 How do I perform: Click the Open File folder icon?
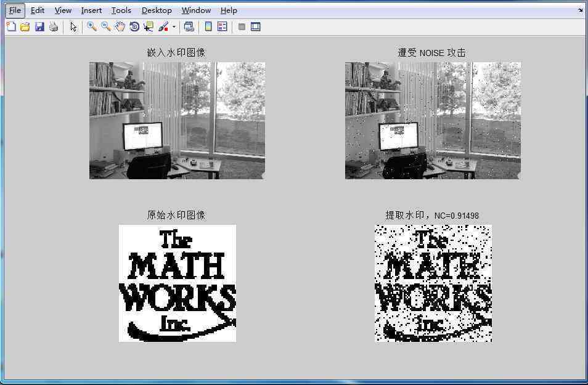click(x=25, y=26)
